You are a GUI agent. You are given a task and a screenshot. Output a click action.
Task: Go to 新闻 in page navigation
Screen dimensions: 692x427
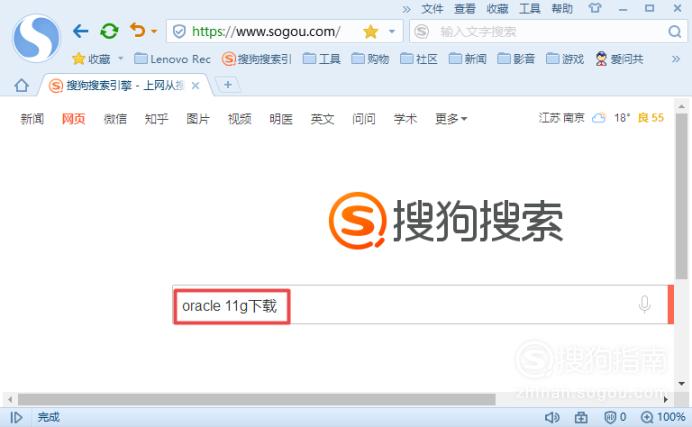(32, 119)
